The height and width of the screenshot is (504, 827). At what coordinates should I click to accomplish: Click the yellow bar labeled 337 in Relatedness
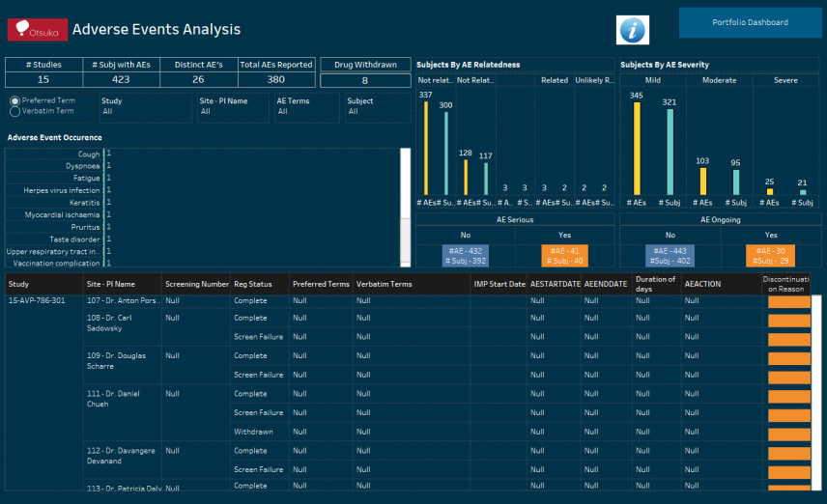[426, 148]
